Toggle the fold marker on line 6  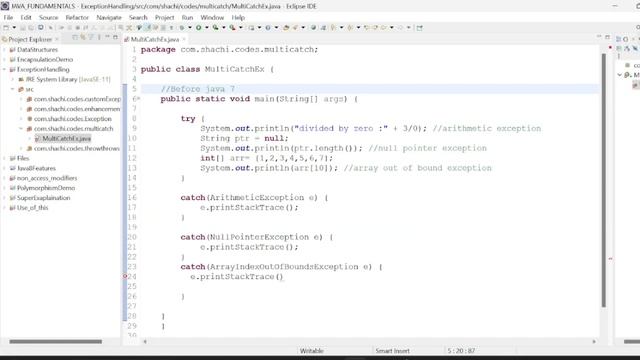pyautogui.click(x=139, y=99)
